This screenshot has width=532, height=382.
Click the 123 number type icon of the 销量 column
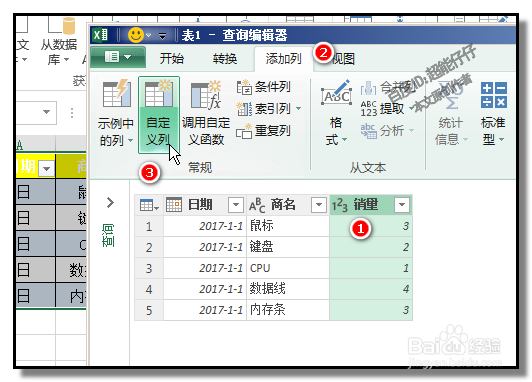(339, 205)
